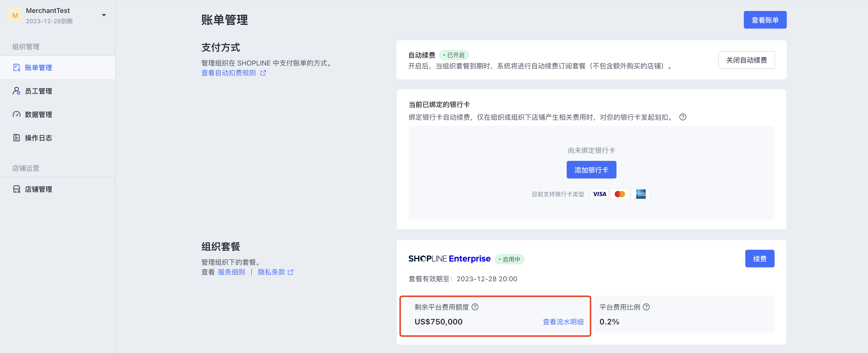Select the 账单管理 billing icon
Viewport: 868px width, 353px height.
coord(17,67)
